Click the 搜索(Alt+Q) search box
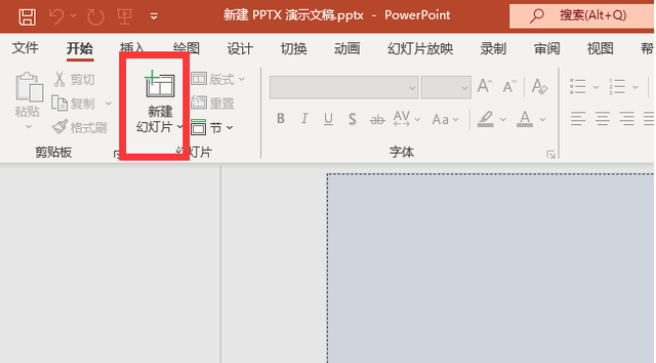The image size is (656, 363). 582,16
